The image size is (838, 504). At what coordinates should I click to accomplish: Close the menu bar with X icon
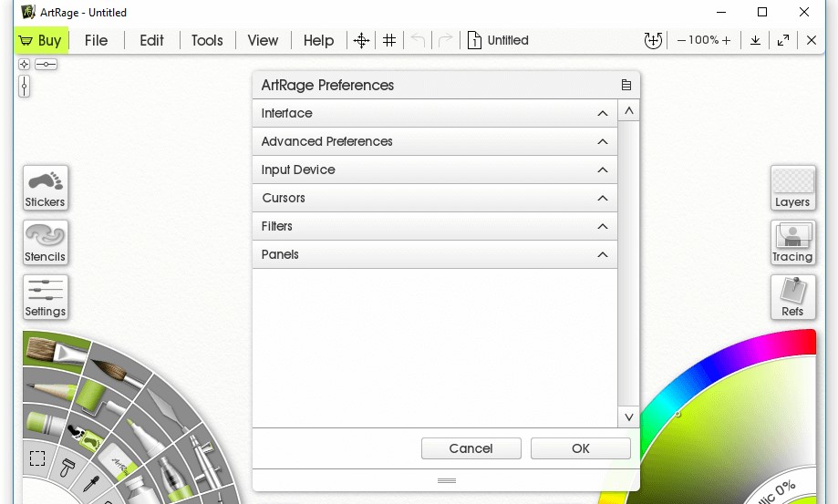click(x=812, y=41)
